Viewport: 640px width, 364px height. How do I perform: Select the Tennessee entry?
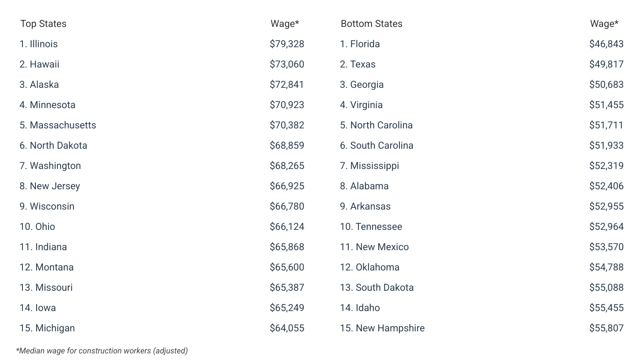tap(371, 227)
